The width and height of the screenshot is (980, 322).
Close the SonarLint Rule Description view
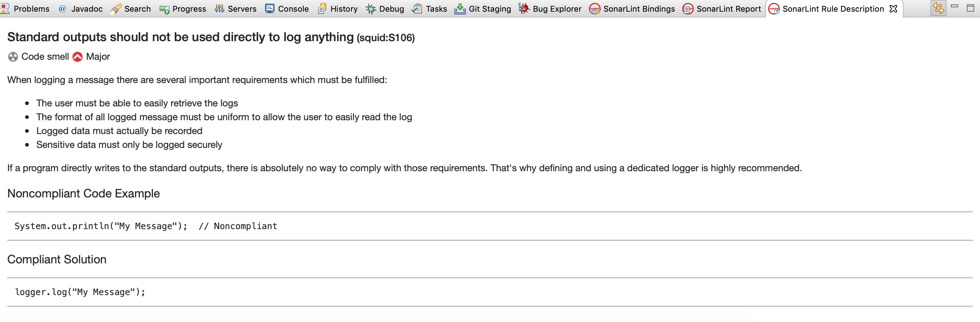pos(893,9)
